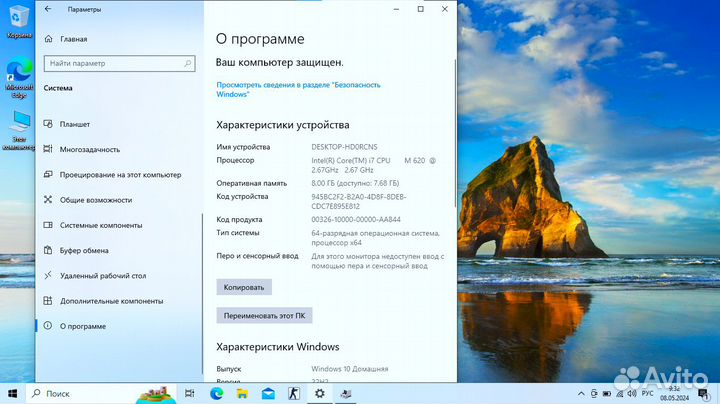Maximize the Параметры window
Image resolution: width=720 pixels, height=404 pixels.
pyautogui.click(x=421, y=9)
